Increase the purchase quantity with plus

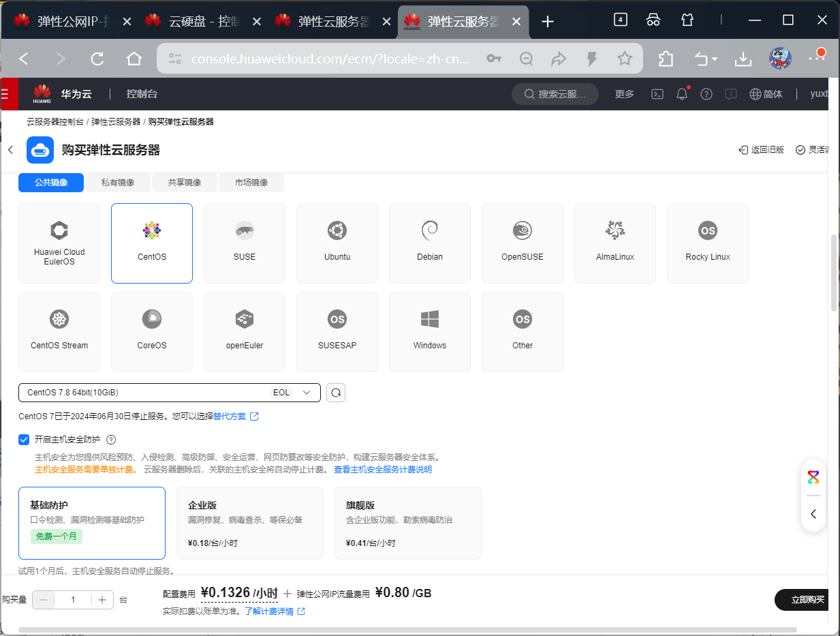[x=102, y=600]
